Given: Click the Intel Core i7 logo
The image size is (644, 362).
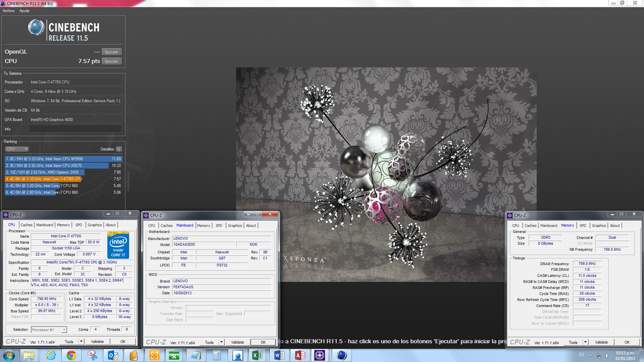Looking at the screenshot, I should pos(118,245).
